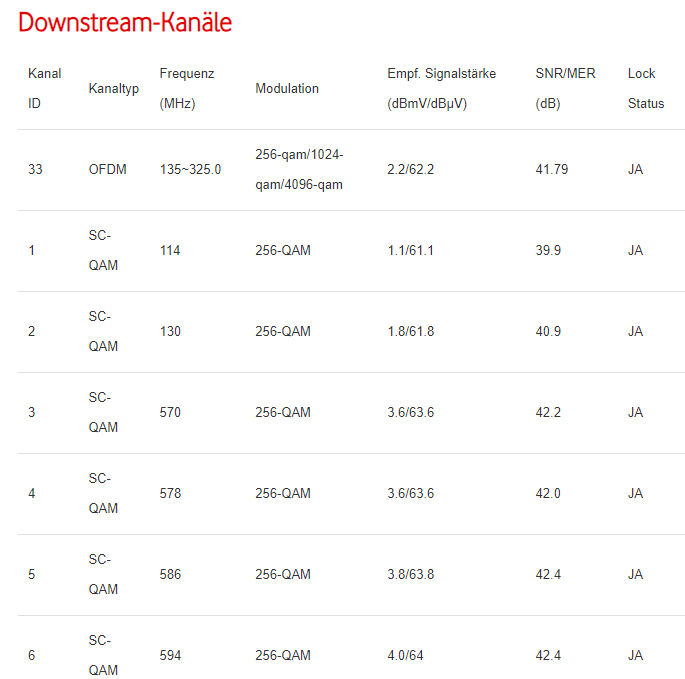Click the OFDM channel type cell
Image resolution: width=685 pixels, height=679 pixels.
point(108,170)
